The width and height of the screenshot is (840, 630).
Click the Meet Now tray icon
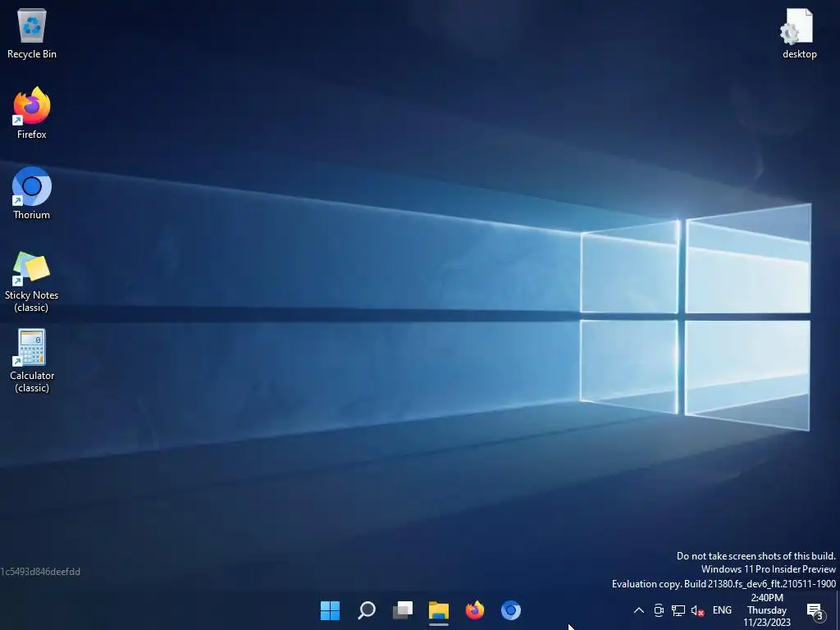pyautogui.click(x=659, y=610)
